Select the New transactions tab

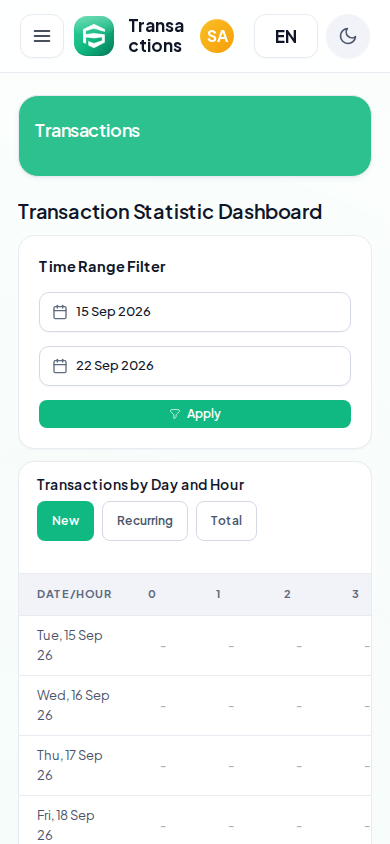coord(66,521)
